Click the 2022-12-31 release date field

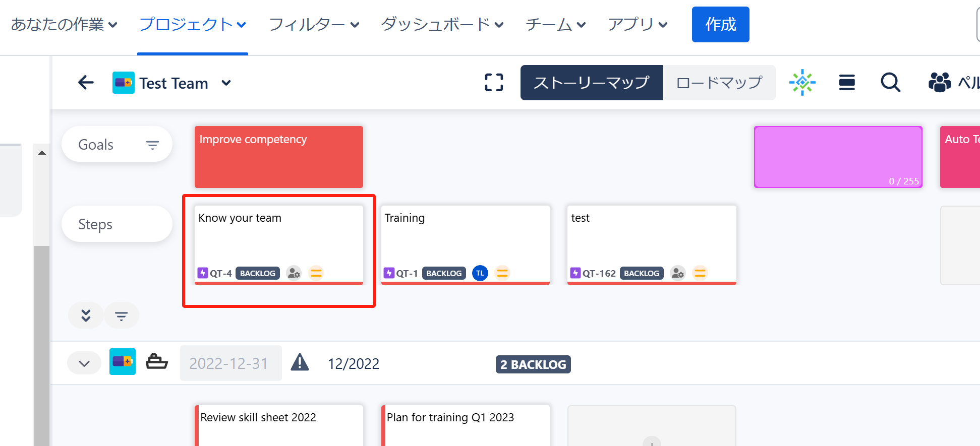[230, 363]
